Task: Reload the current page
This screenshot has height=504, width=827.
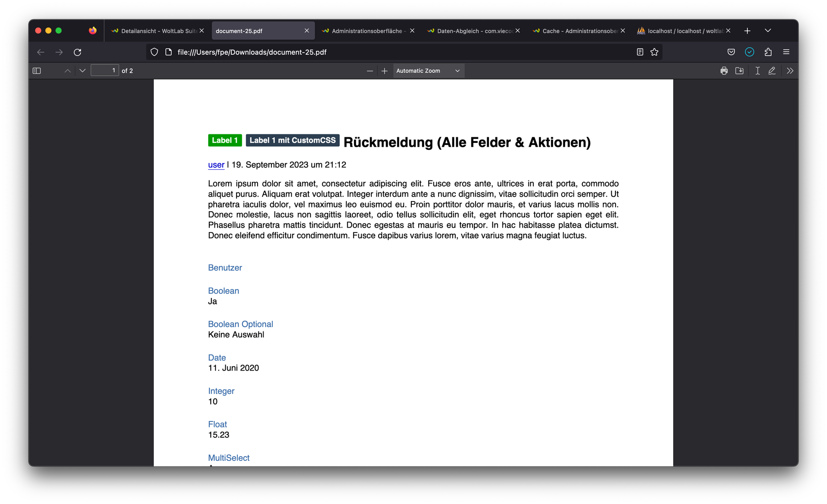Action: [78, 52]
